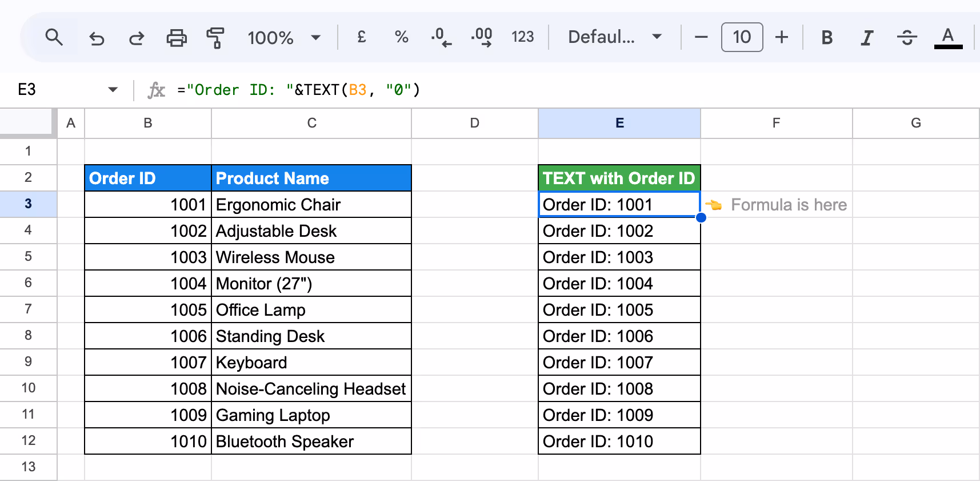Click the TEXT with Order ID header cell
This screenshot has width=980, height=481.
coord(619,178)
